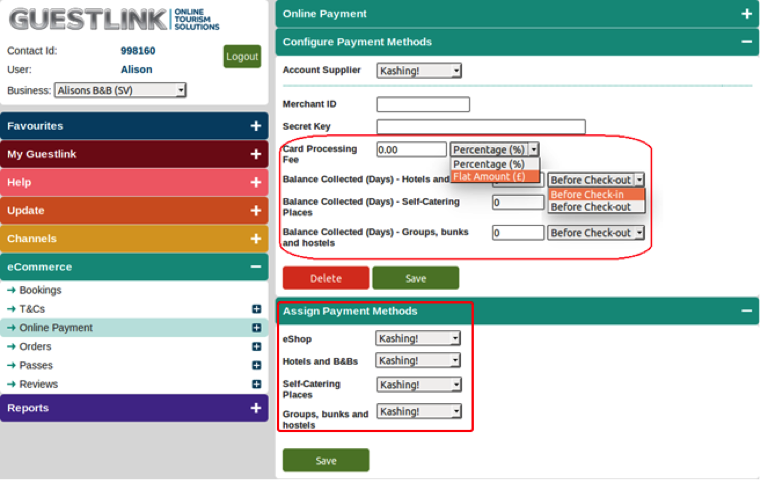Open Channels menu section
Image resolution: width=760 pixels, height=480 pixels.
pyautogui.click(x=134, y=239)
